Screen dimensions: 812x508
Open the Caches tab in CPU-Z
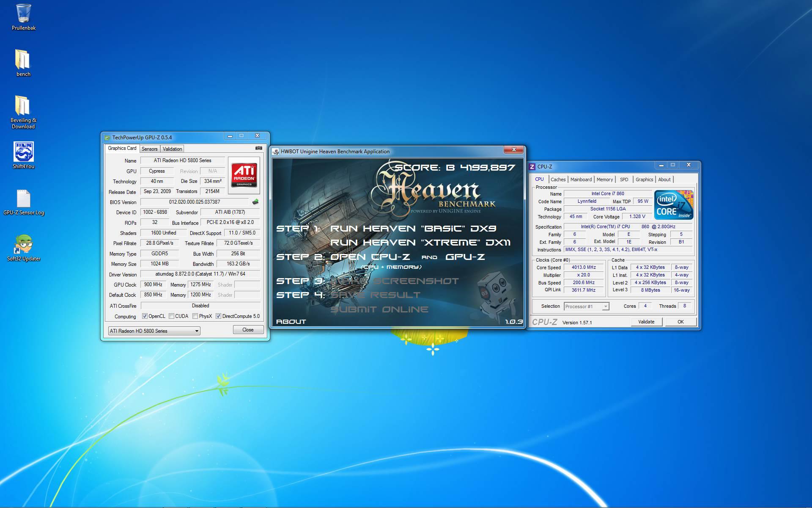click(558, 179)
